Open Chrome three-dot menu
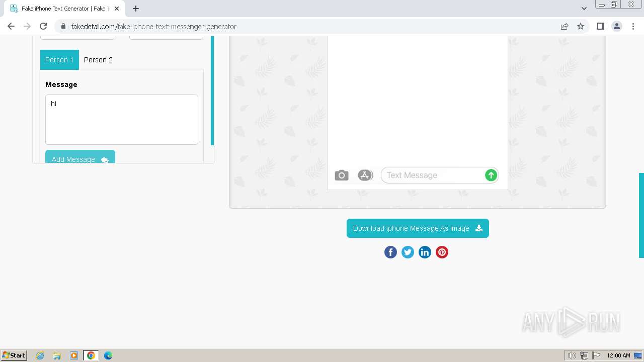This screenshot has width=644, height=362. (633, 26)
